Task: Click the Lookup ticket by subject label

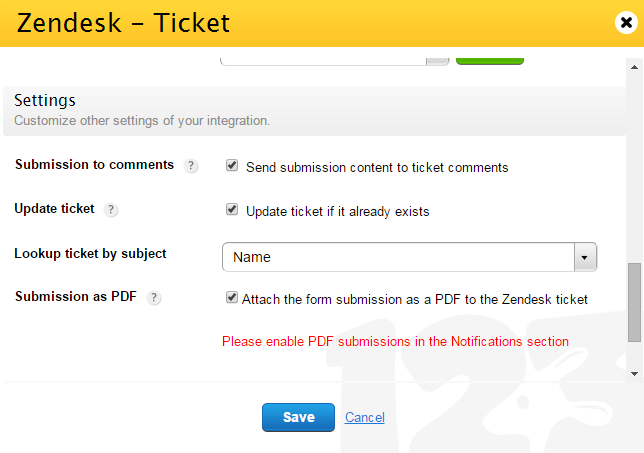Action: (x=90, y=254)
